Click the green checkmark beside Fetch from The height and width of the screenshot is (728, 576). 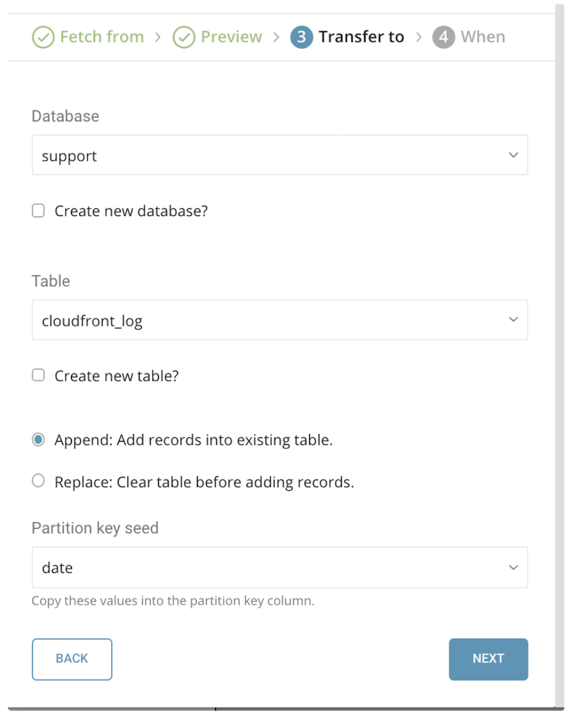[x=43, y=37]
